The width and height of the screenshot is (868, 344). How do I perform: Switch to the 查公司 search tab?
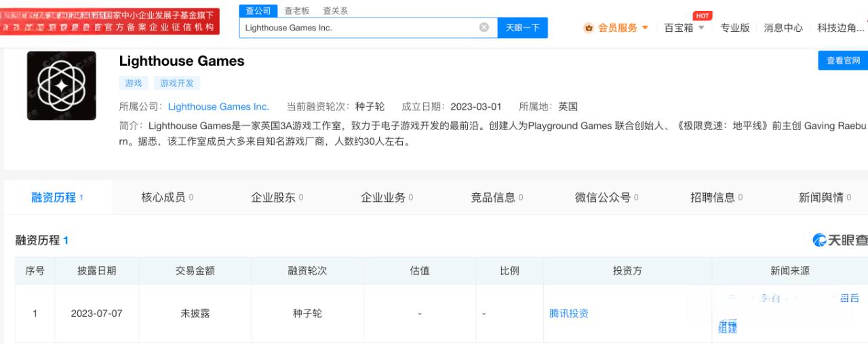258,11
